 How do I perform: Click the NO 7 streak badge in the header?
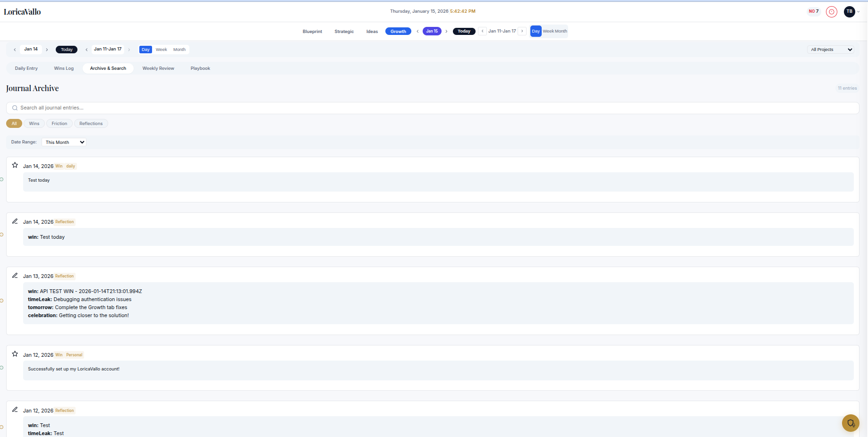point(814,11)
